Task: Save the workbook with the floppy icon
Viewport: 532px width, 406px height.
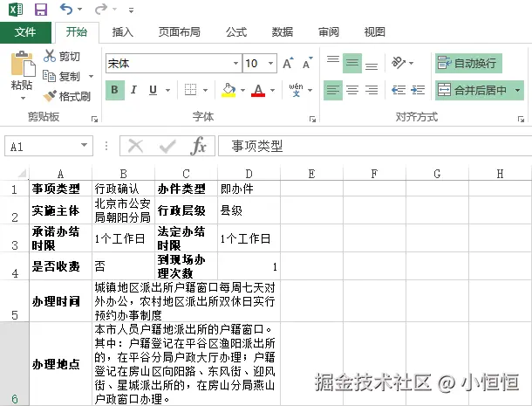Action: pyautogui.click(x=41, y=10)
